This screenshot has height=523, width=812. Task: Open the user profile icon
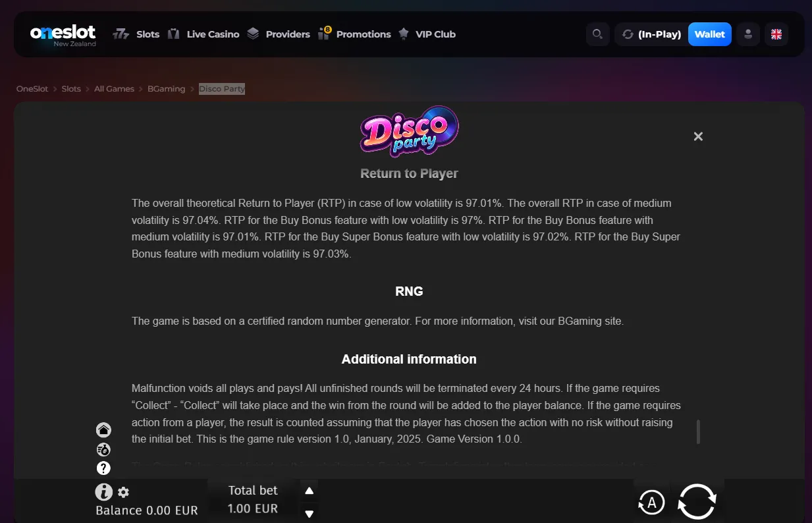748,34
